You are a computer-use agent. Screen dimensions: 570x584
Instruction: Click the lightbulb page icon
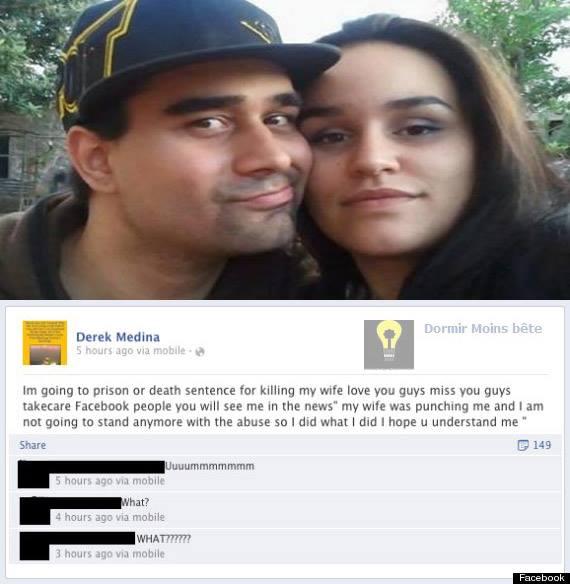[x=389, y=345]
